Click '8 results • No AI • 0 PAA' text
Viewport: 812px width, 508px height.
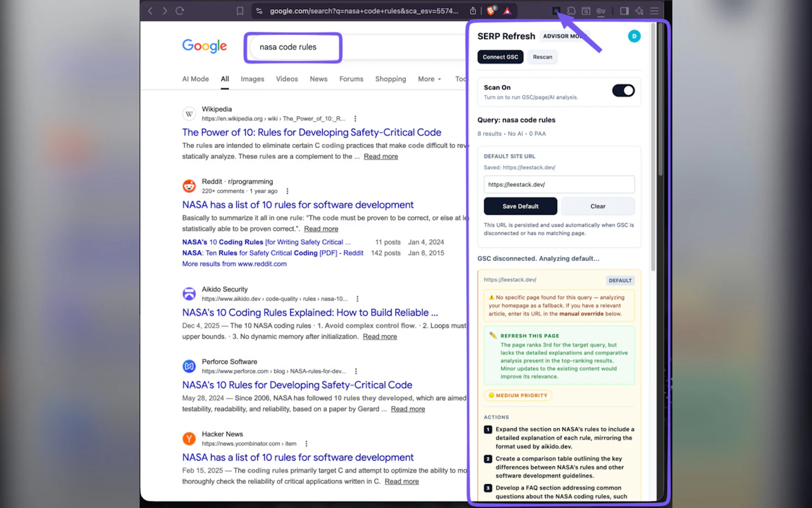pos(512,134)
